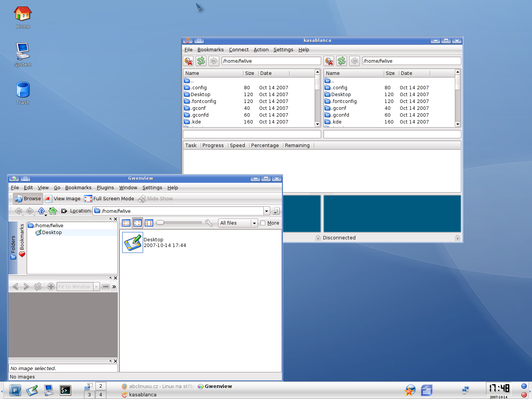The width and height of the screenshot is (532, 399).
Task: Expand the preview toolbar overflow chevron
Action: [x=114, y=287]
